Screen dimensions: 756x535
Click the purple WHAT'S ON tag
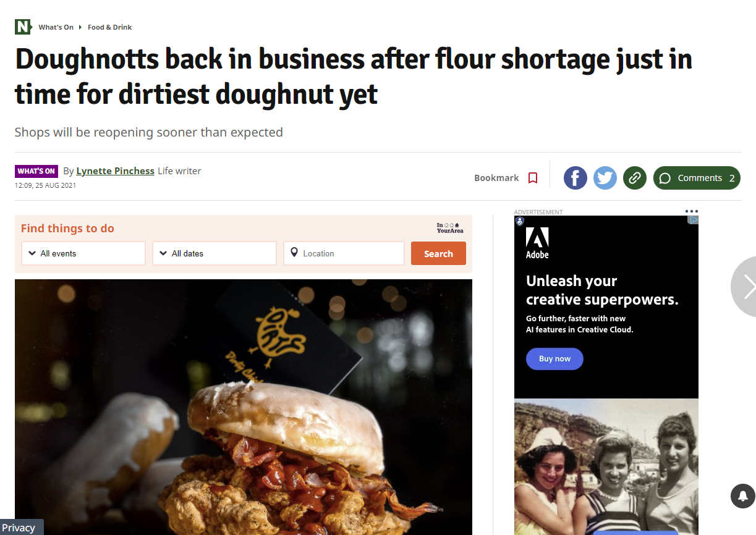[x=36, y=171]
